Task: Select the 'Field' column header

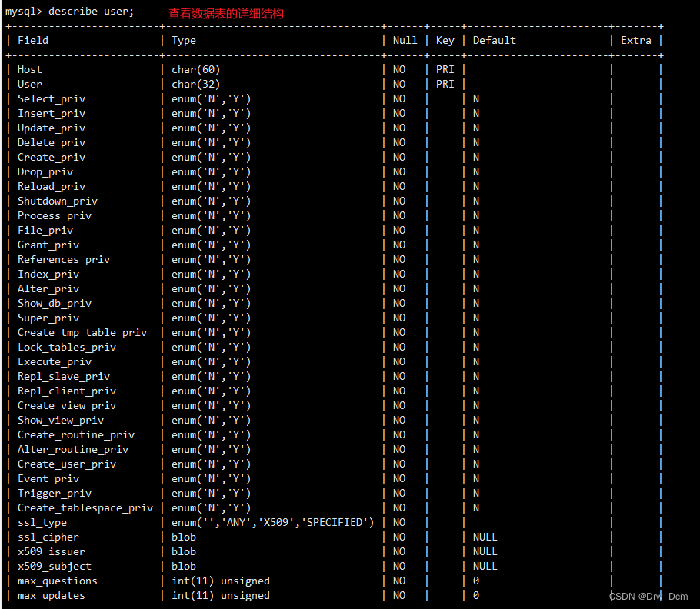Action: (33, 40)
